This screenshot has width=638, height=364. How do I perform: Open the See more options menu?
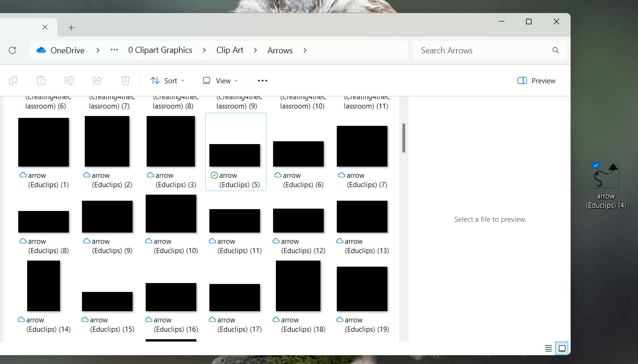click(262, 80)
